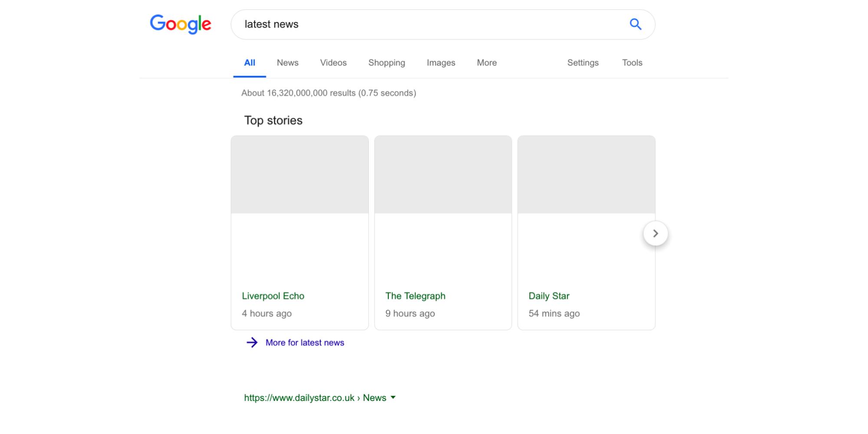Open the Settings menu
The image size is (868, 434).
click(582, 62)
